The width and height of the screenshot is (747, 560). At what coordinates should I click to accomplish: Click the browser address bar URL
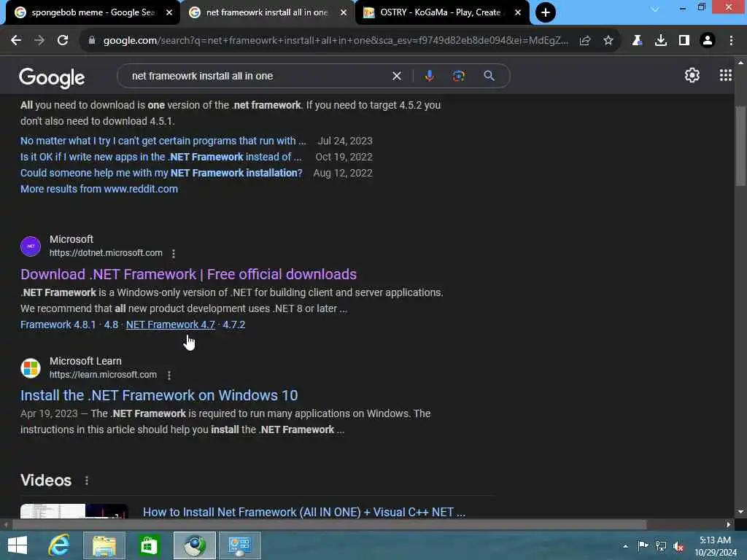(x=336, y=41)
